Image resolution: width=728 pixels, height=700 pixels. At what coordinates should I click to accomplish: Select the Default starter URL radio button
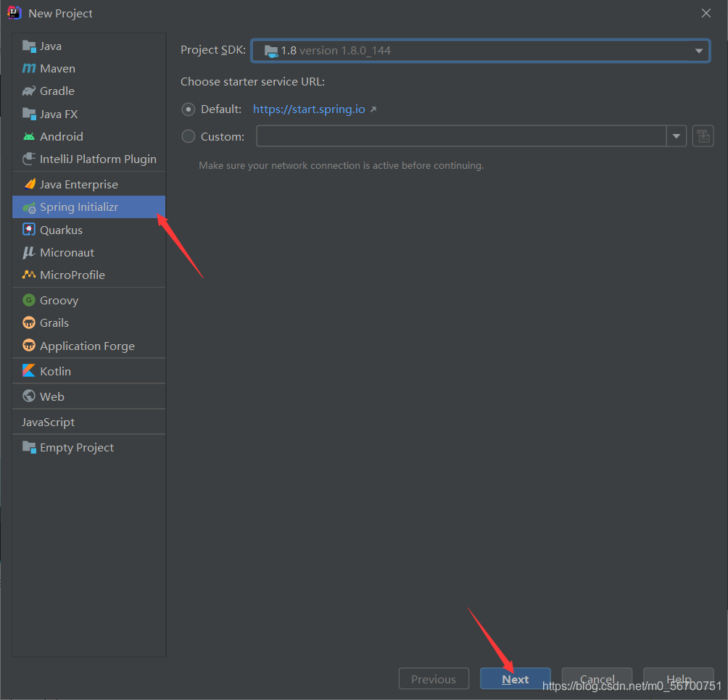[x=188, y=109]
